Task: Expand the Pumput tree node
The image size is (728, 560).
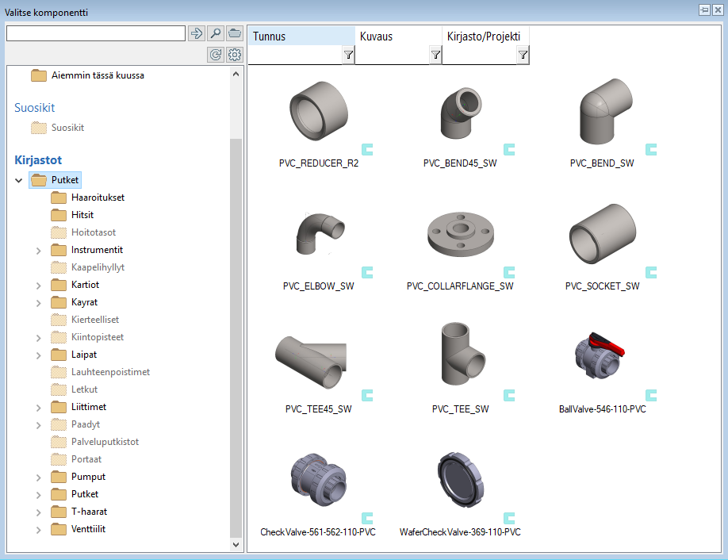Action: click(38, 478)
